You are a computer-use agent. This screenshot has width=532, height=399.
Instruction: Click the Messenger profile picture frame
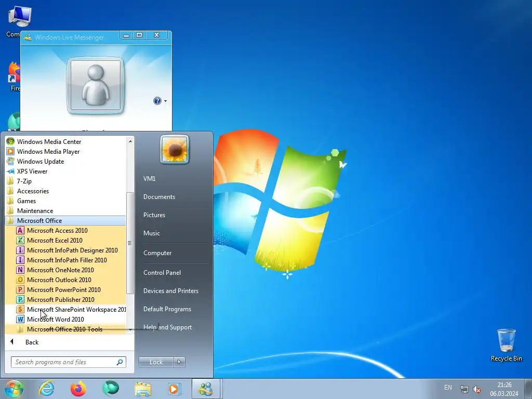click(x=96, y=86)
